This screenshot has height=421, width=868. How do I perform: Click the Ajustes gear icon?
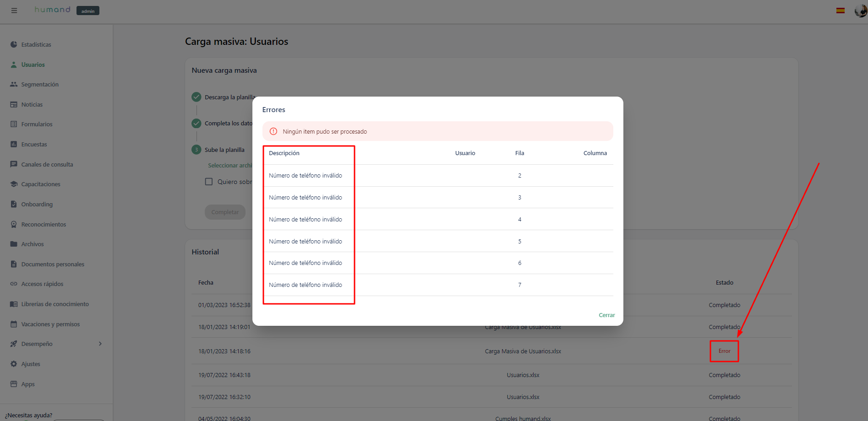pyautogui.click(x=14, y=364)
